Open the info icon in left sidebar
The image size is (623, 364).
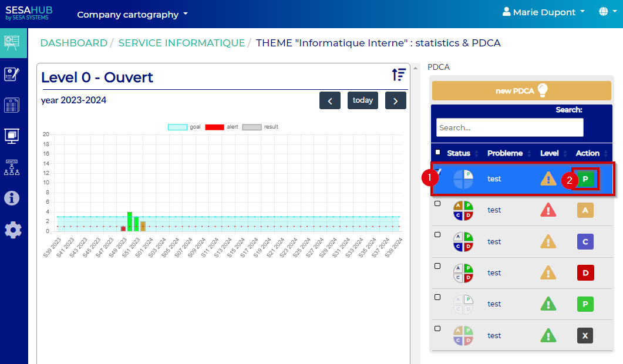coord(12,198)
